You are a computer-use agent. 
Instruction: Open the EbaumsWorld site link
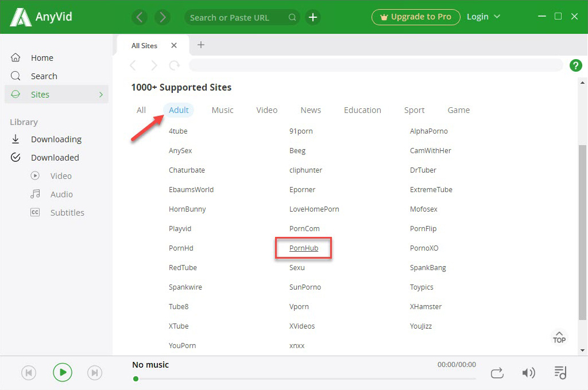[191, 190]
